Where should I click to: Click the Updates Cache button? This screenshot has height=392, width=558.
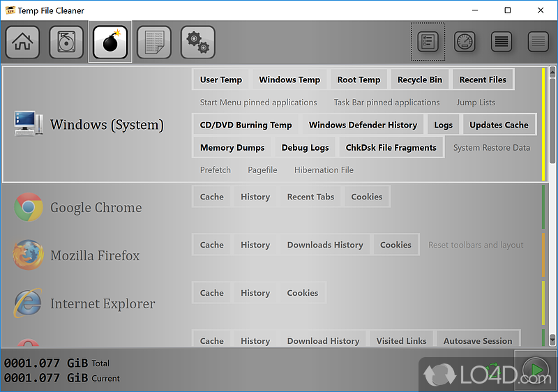click(499, 125)
